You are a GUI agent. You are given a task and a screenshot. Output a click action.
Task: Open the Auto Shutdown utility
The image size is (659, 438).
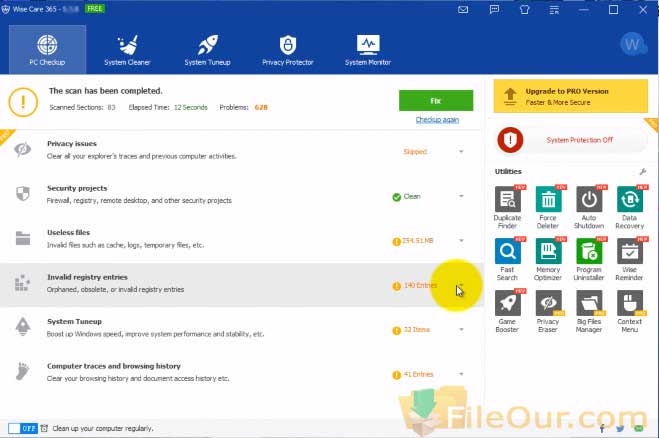589,207
